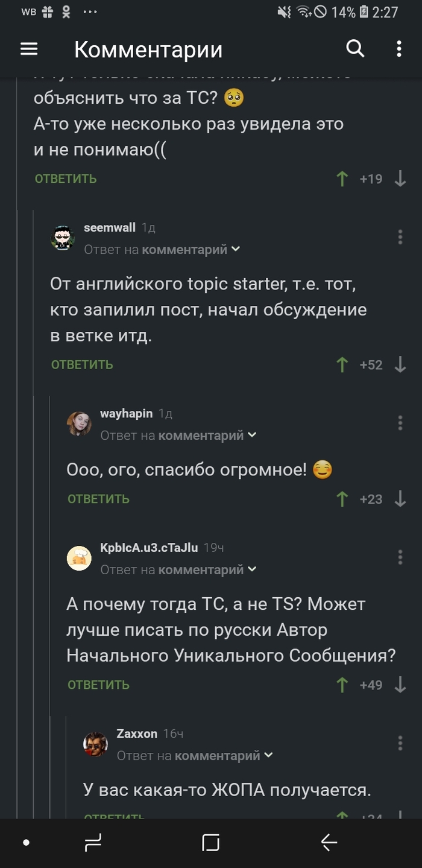Open seemwall's user profile name
The height and width of the screenshot is (868, 422).
[x=109, y=228]
